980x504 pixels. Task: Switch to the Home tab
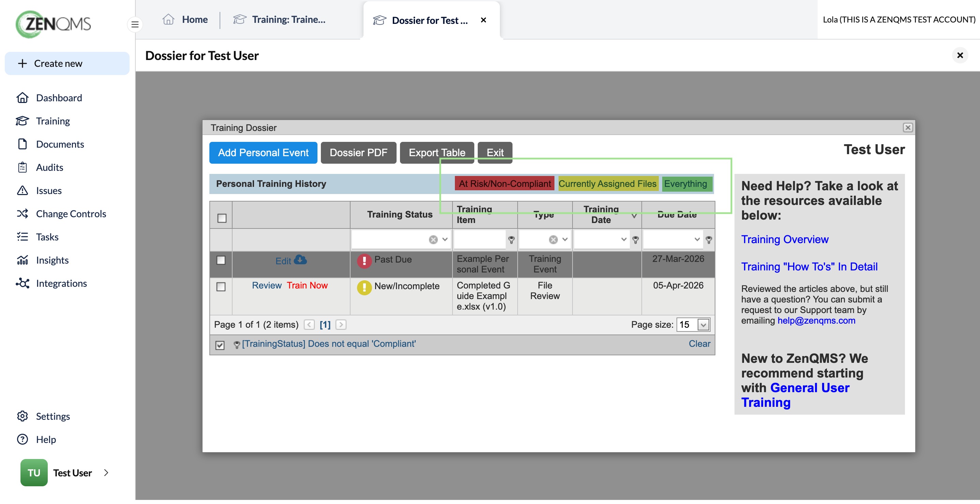[185, 19]
